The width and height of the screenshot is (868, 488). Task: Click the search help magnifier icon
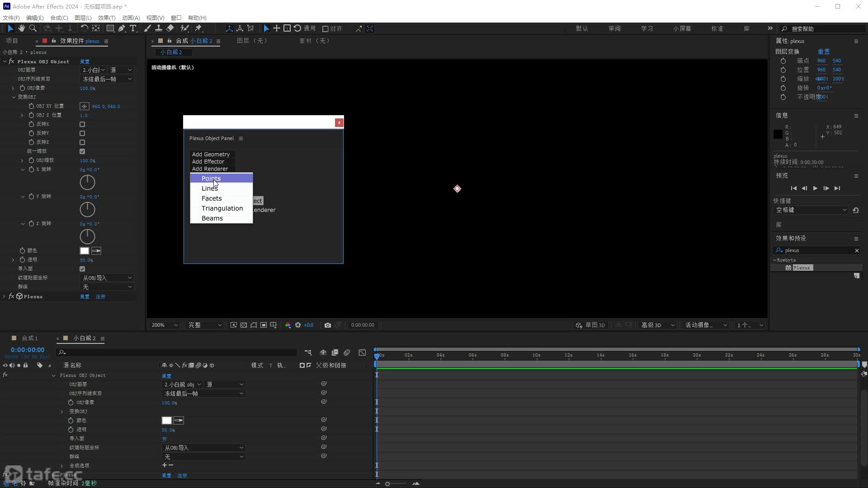click(x=784, y=28)
